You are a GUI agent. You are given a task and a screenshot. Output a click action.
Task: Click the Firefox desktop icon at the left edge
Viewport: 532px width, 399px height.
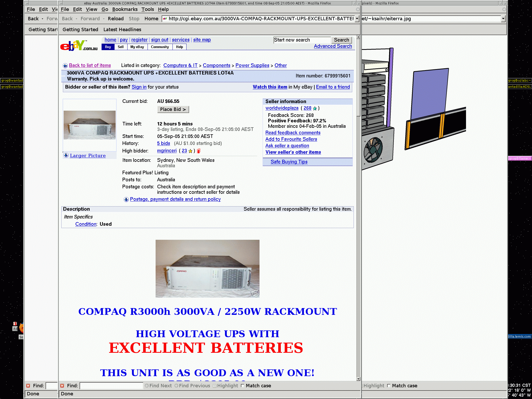[22, 328]
